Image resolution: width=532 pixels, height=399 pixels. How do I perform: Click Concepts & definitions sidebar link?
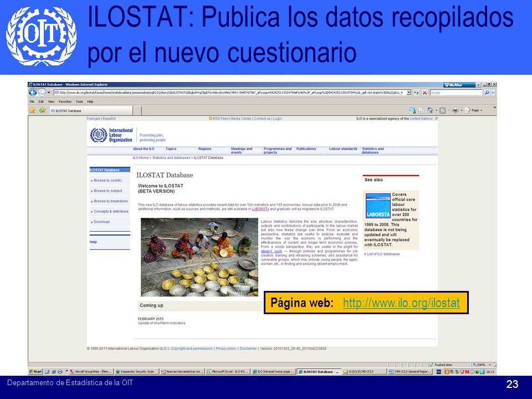(x=111, y=211)
